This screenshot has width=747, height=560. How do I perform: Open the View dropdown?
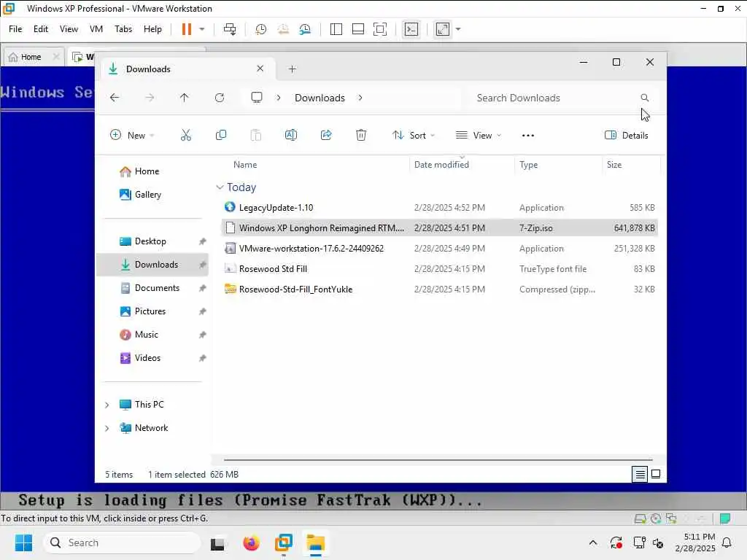(479, 135)
